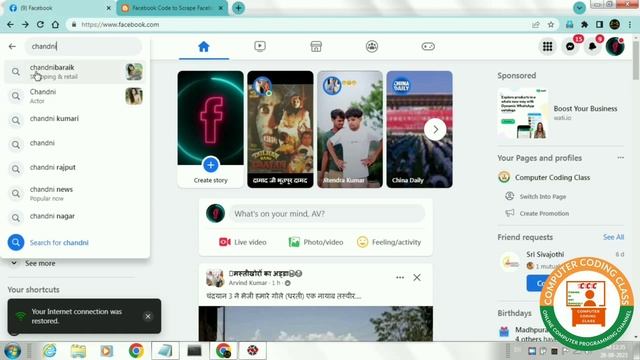Open Chandni Actor profile thumbnail
The height and width of the screenshot is (360, 640).
click(x=134, y=96)
